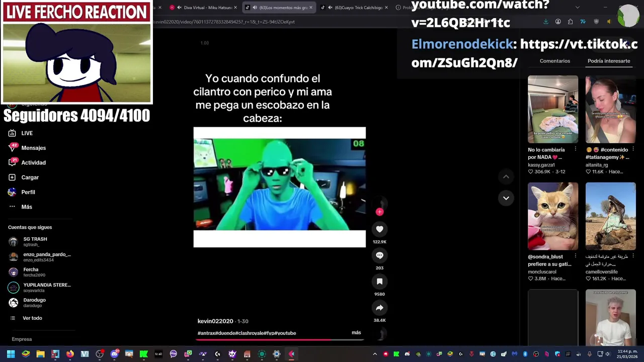Click the Mensajes notification icon
Image resolution: width=644 pixels, height=362 pixels.
12,148
